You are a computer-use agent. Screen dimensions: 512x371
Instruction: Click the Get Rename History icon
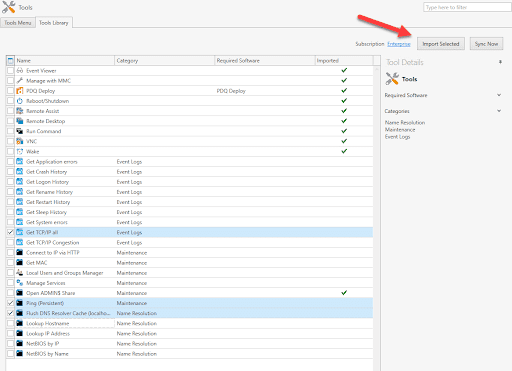[x=20, y=192]
